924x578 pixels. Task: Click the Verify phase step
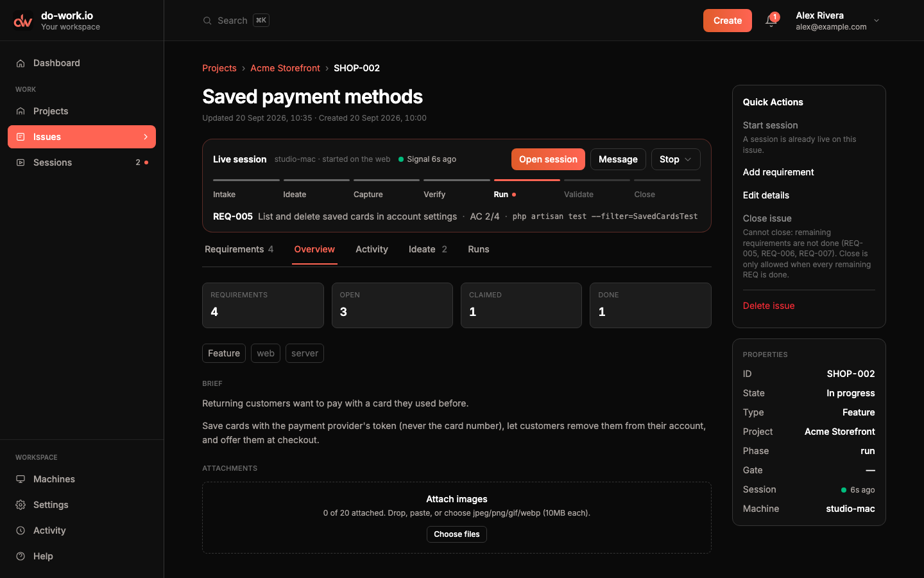(457, 189)
